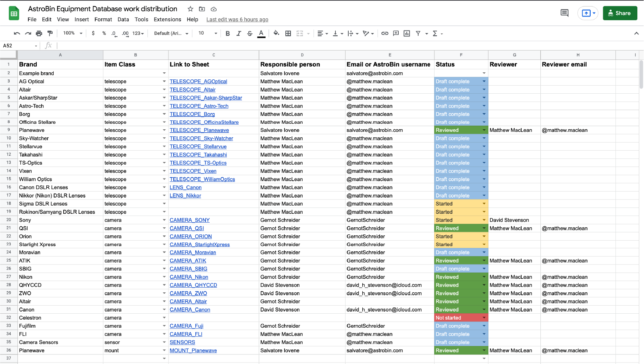644x364 pixels.
Task: Insert a comment
Action: (x=396, y=33)
